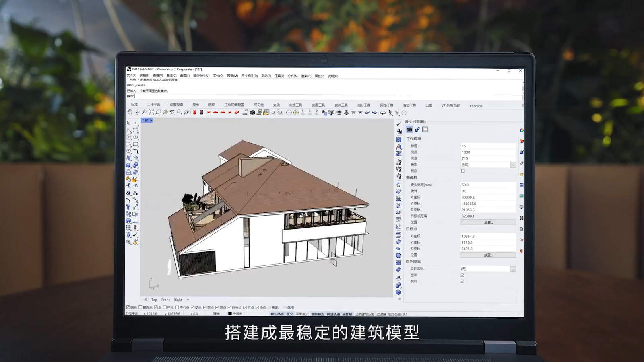Select the Text T tool
Screen dimensions: 644x362
tap(128, 207)
